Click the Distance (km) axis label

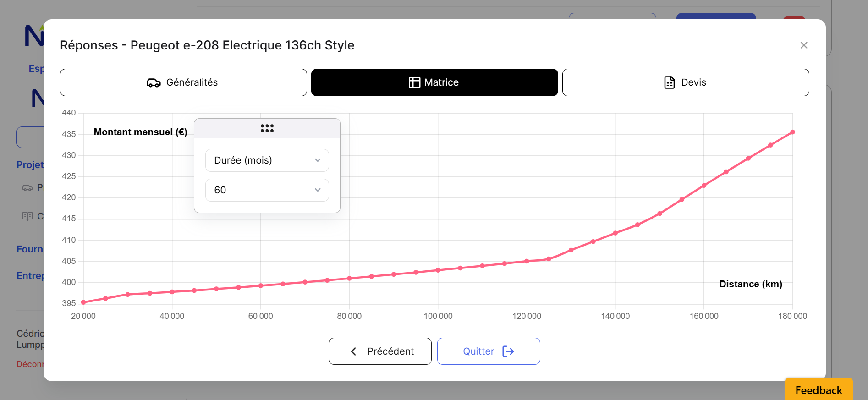click(x=751, y=284)
